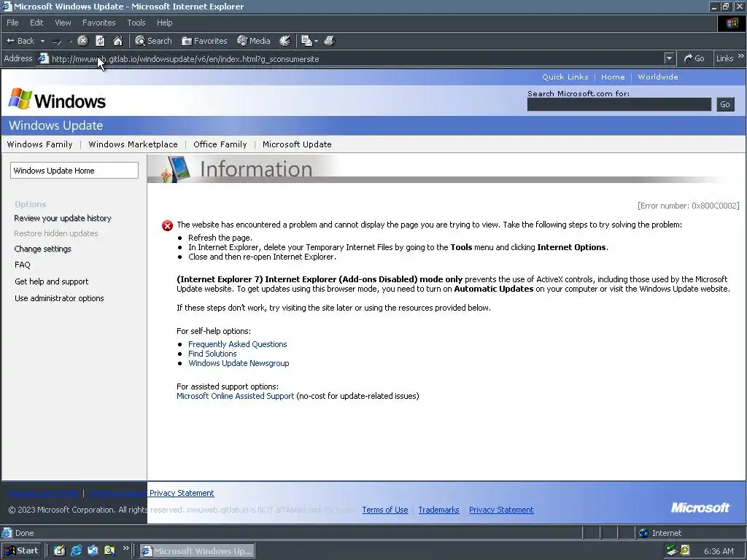
Task: Click the Windows Update Home box
Action: click(x=74, y=171)
